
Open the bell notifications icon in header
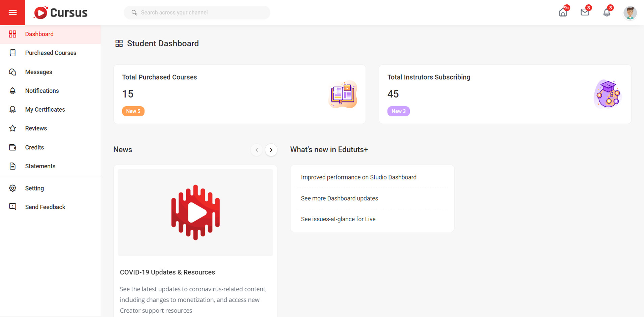click(x=607, y=12)
